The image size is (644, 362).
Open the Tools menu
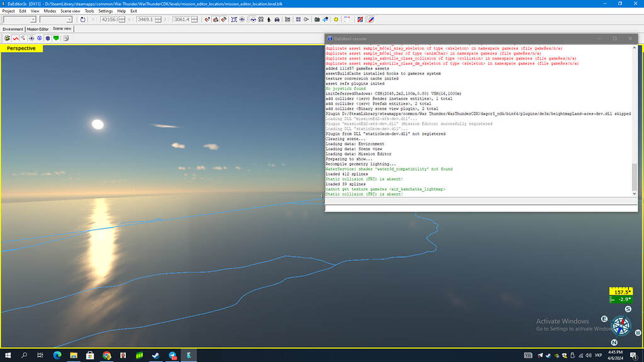point(89,11)
